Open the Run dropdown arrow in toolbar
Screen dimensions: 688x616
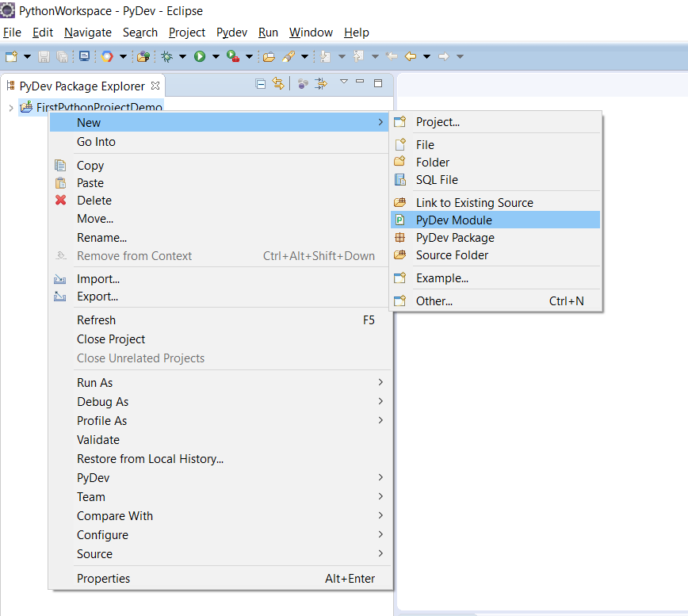coord(215,56)
